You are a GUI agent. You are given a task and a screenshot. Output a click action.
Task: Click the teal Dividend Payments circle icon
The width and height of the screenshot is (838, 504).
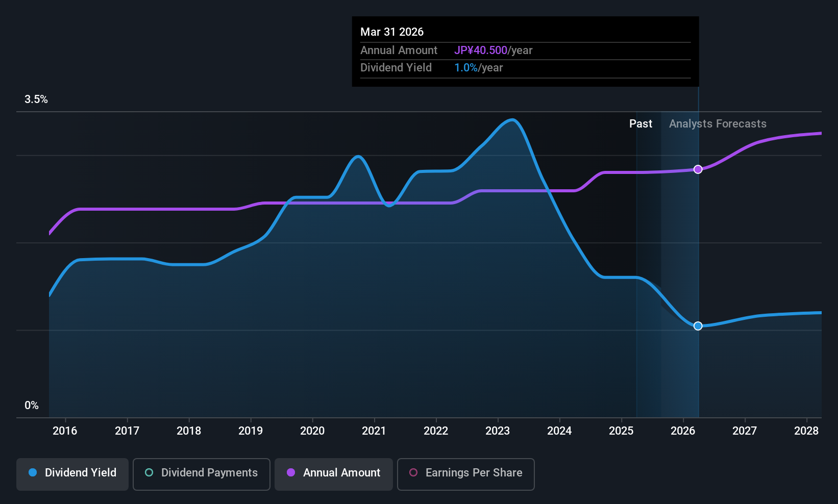(x=149, y=472)
